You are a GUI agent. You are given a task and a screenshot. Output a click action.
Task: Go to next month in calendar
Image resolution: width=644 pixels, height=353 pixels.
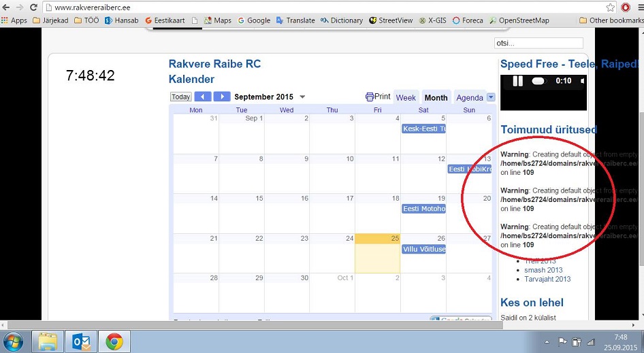(x=222, y=97)
